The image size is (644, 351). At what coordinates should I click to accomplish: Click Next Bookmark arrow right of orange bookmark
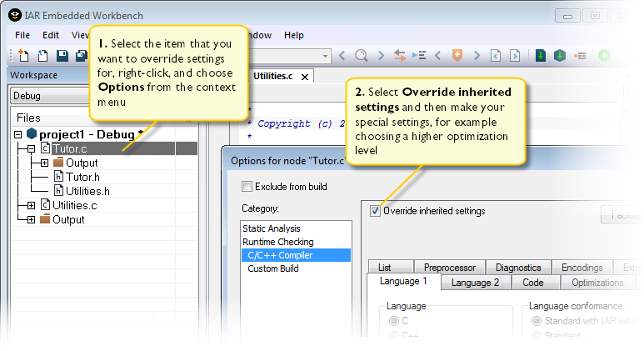[477, 55]
